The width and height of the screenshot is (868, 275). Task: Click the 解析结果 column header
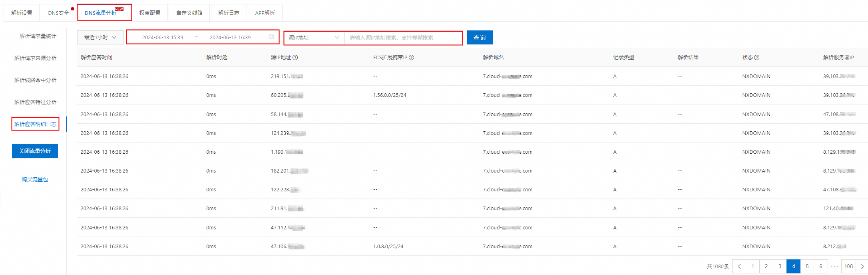[x=688, y=58]
